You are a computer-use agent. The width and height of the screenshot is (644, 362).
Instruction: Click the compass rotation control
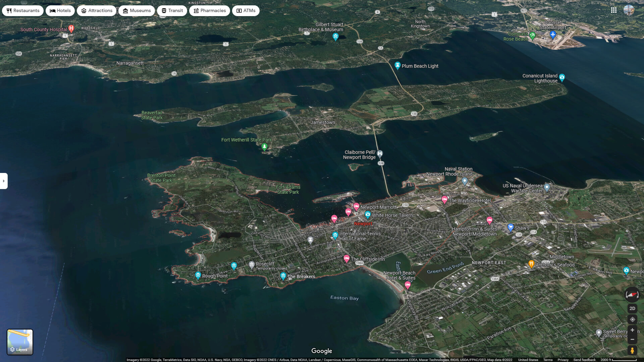click(x=632, y=295)
